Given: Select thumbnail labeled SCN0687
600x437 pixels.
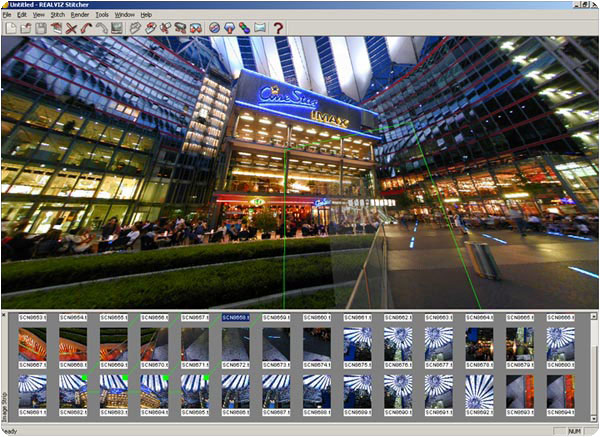Looking at the screenshot, I should coord(276,391).
